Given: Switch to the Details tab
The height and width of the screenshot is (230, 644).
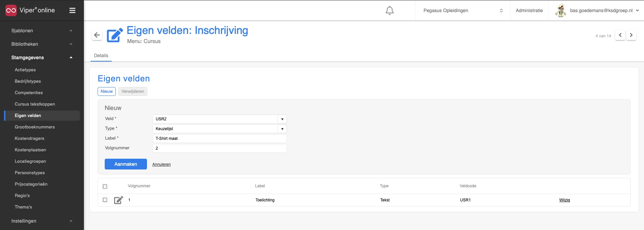Looking at the screenshot, I should coord(101,55).
